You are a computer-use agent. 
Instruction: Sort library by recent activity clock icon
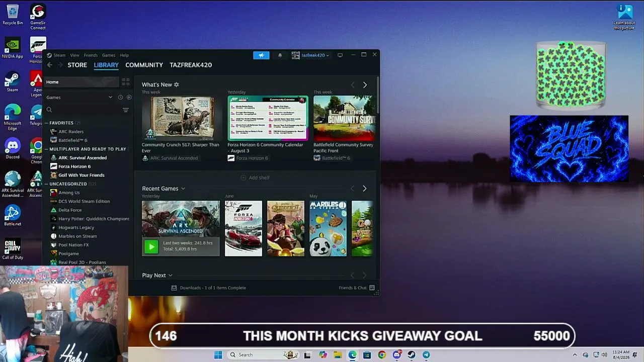tap(120, 97)
